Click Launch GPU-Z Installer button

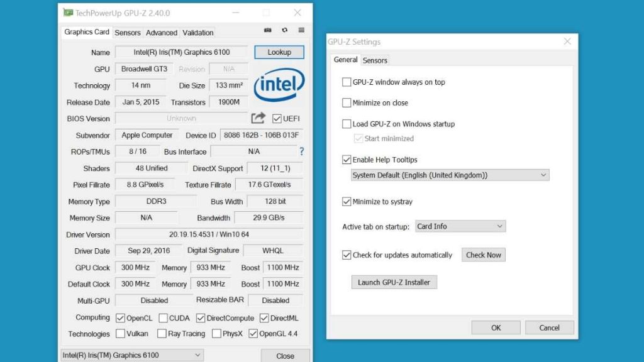(394, 282)
